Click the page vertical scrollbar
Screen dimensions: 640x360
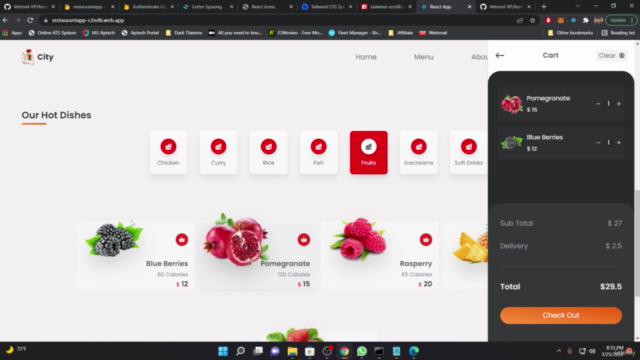tap(637, 243)
